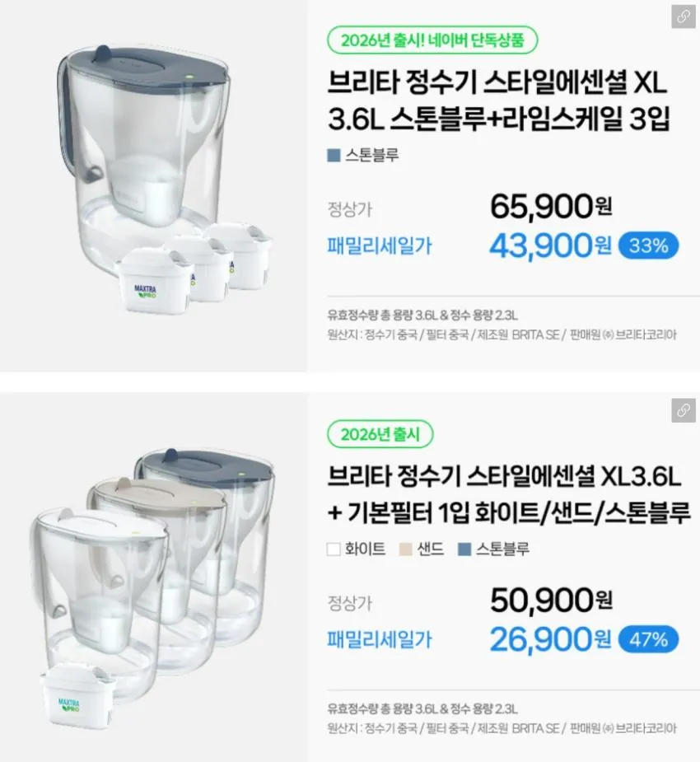Open 브리타 정수기 스타일에센셜 XL 3.6L 스톤블루 title

499,101
